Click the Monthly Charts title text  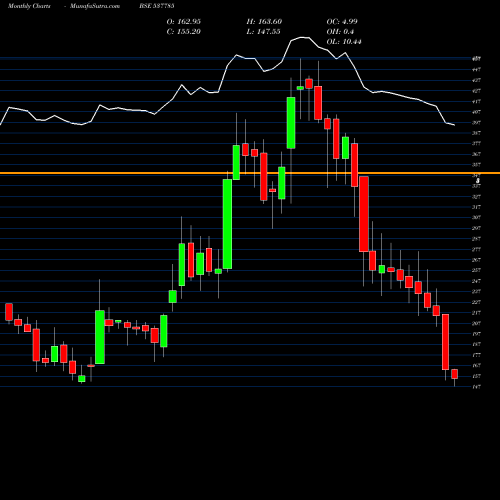coord(29,6)
